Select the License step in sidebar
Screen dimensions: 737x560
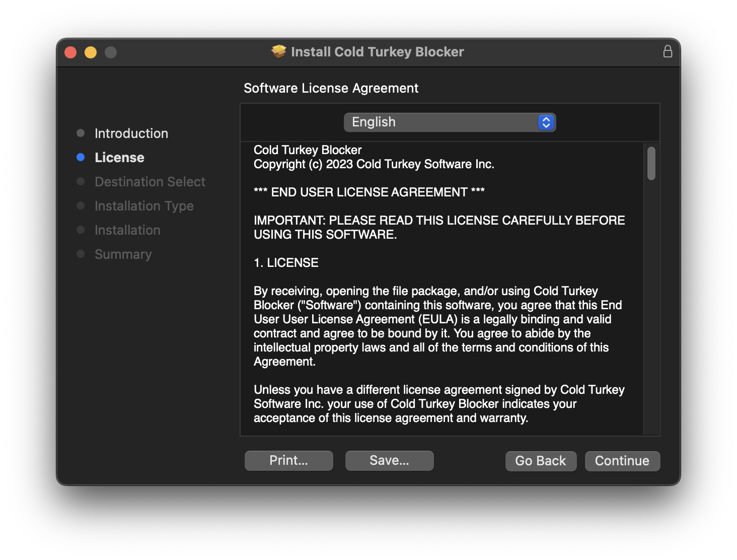(x=119, y=158)
